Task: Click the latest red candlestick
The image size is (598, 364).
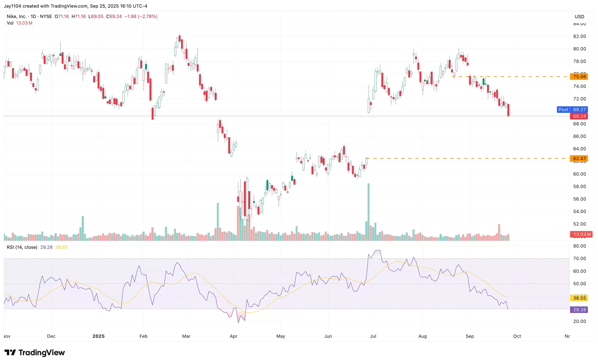Action: pyautogui.click(x=508, y=110)
